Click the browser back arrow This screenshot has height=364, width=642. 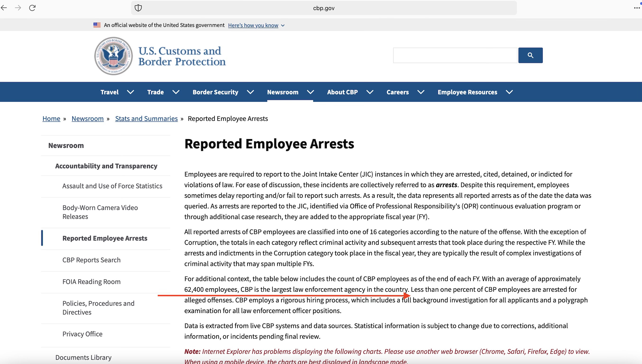point(4,8)
